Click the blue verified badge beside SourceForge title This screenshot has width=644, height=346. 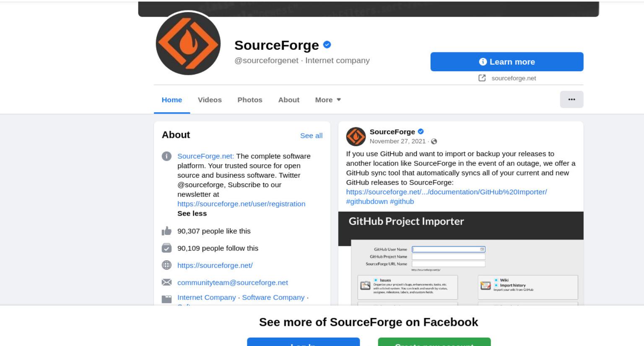[327, 44]
